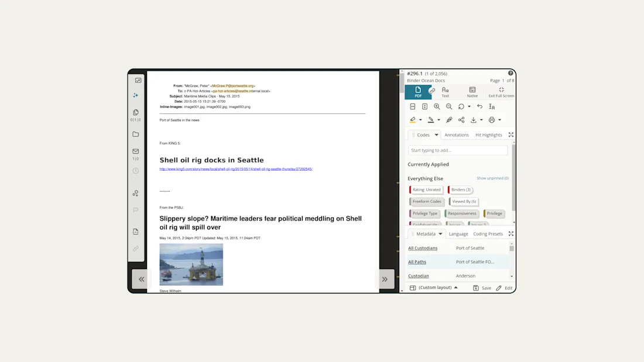
Task: Switch to the Coding Presets tab
Action: (488, 234)
